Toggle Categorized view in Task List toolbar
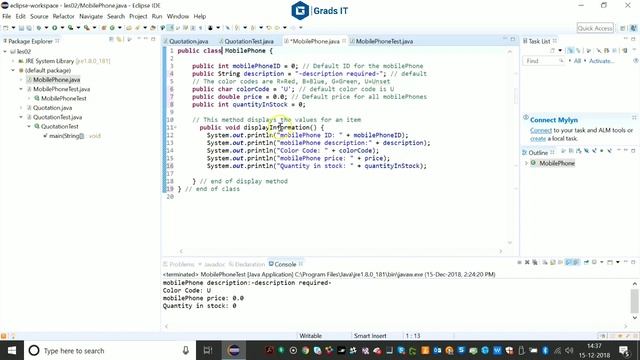 pos(571,51)
